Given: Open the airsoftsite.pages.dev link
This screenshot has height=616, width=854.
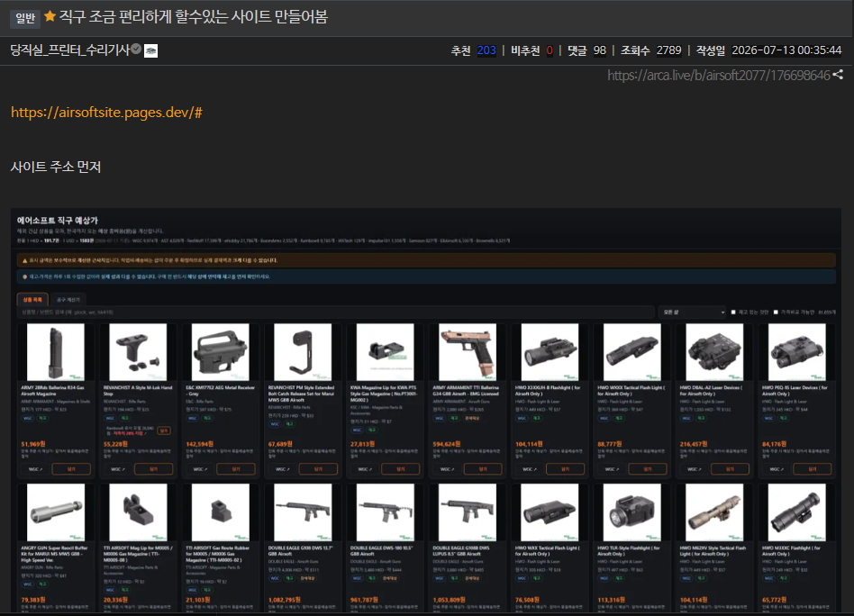Looking at the screenshot, I should (x=106, y=113).
